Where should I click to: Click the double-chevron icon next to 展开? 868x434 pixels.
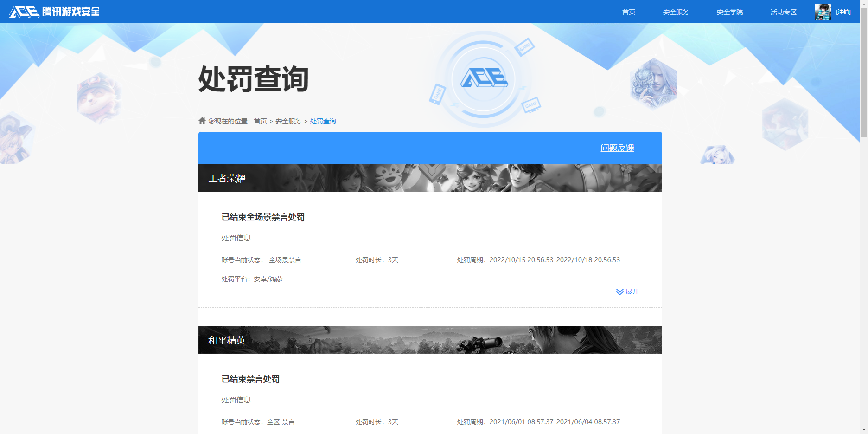click(x=619, y=291)
